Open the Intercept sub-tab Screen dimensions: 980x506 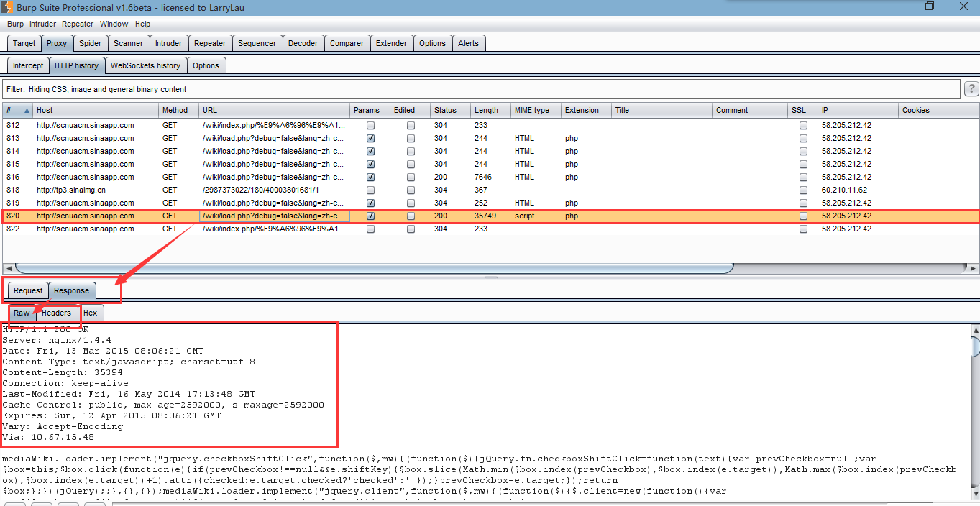tap(28, 65)
